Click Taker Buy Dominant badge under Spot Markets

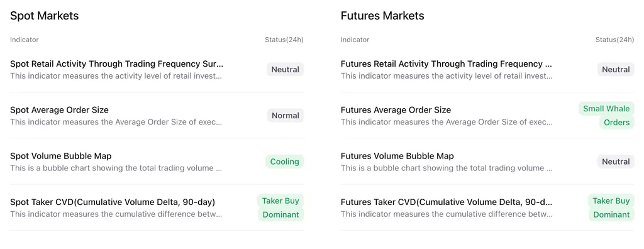[x=280, y=207]
